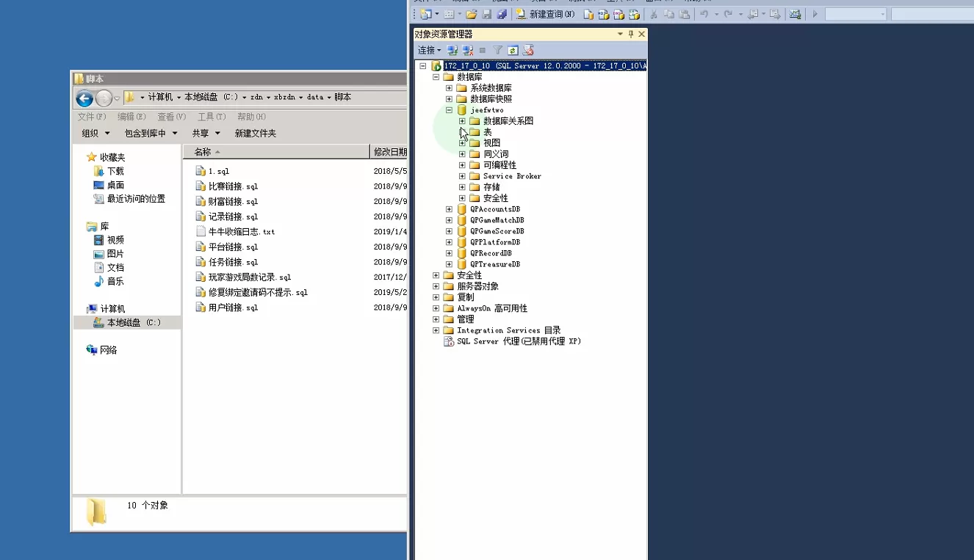Click the 新建文件夹 button
Image resolution: width=974 pixels, height=560 pixels.
tap(255, 134)
